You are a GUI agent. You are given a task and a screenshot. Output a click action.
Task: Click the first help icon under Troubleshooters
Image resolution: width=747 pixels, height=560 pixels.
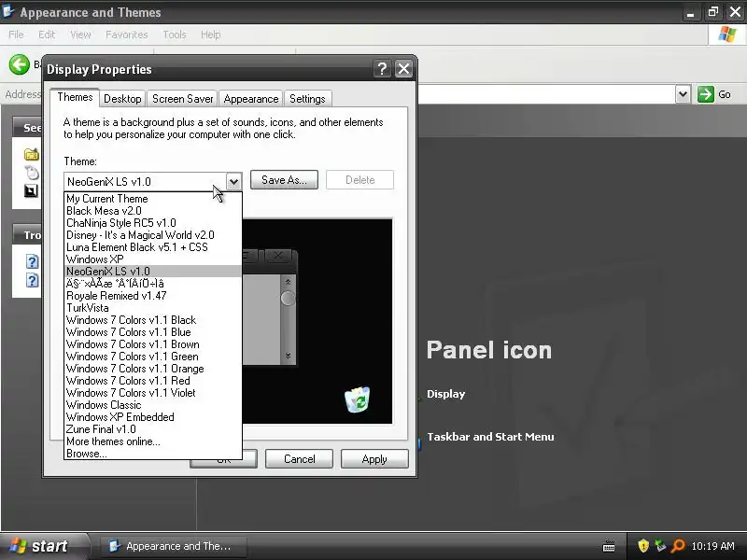32,261
